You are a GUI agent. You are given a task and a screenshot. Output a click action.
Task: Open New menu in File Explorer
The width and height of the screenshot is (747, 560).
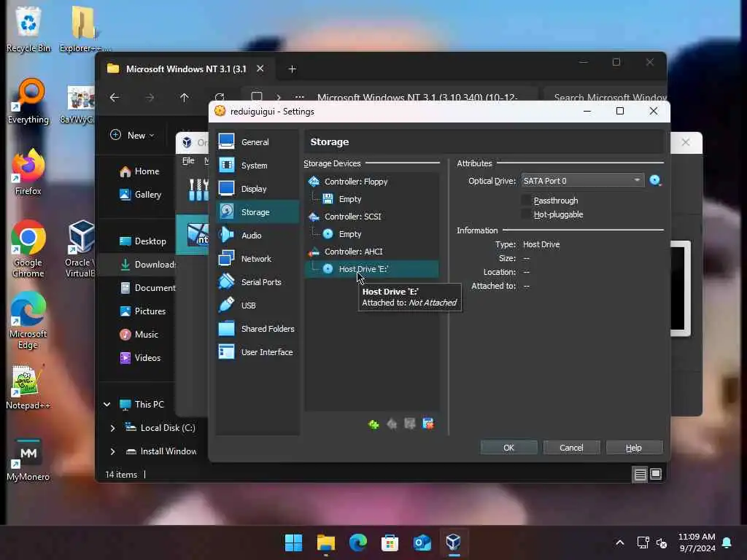(133, 135)
